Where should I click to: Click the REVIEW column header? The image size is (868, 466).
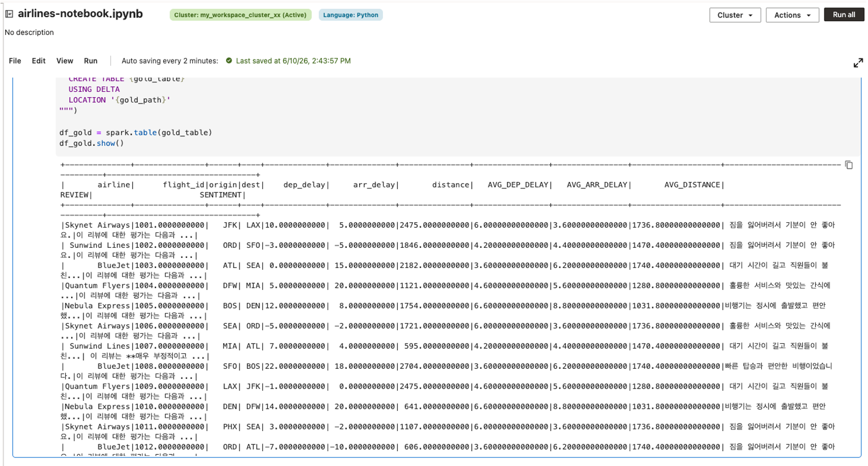click(x=74, y=195)
